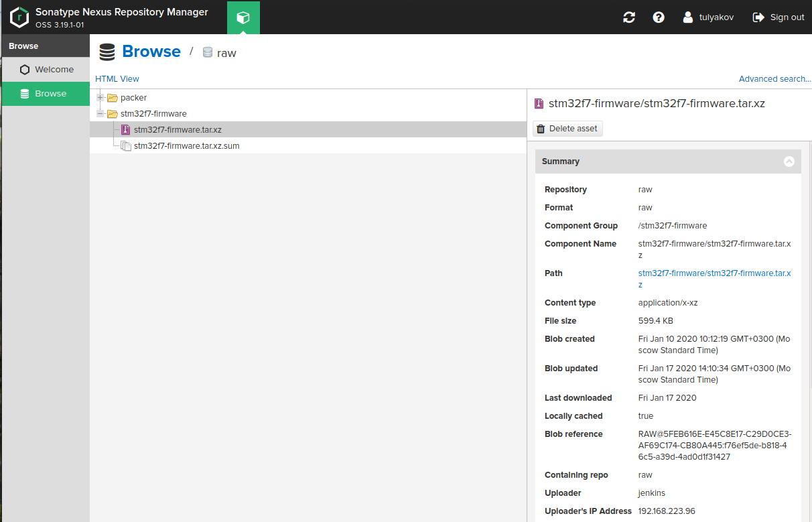This screenshot has height=522, width=812.
Task: Collapse the stm32f7-firmware folder node
Action: [100, 114]
